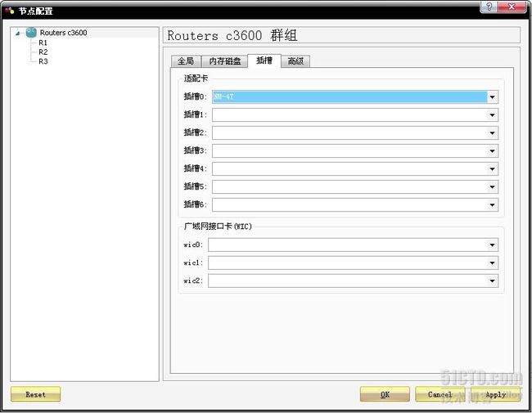The width and height of the screenshot is (532, 413).
Task: Confirm with the OK button
Action: click(x=385, y=394)
